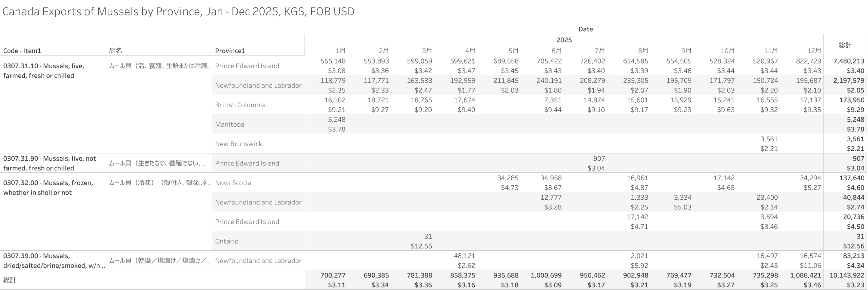Click the 品名 column header
Viewport: 868px width, 290px height.
coord(115,51)
